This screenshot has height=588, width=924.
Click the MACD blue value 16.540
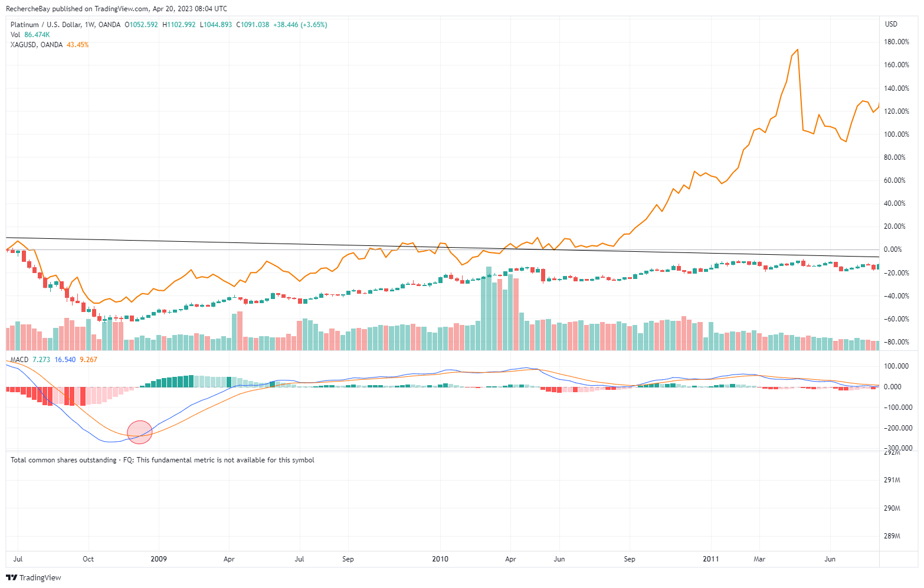point(65,360)
